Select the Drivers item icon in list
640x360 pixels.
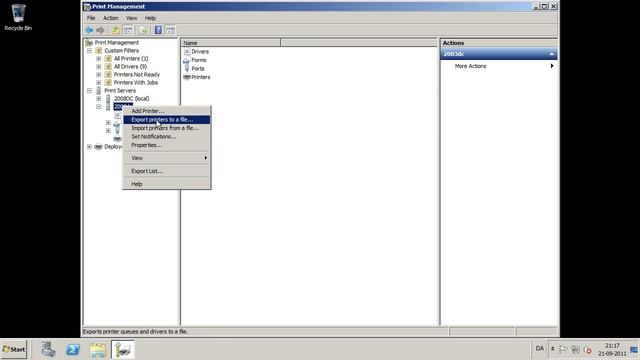click(x=187, y=51)
